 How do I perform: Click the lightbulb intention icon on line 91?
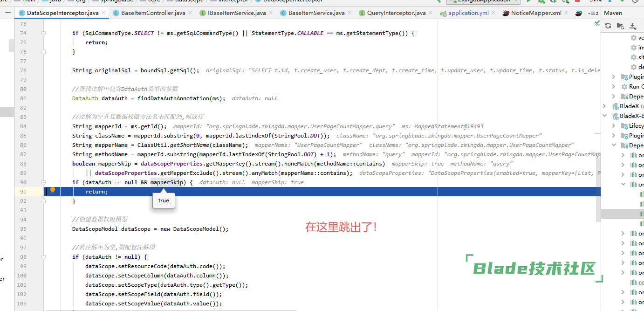(53, 190)
